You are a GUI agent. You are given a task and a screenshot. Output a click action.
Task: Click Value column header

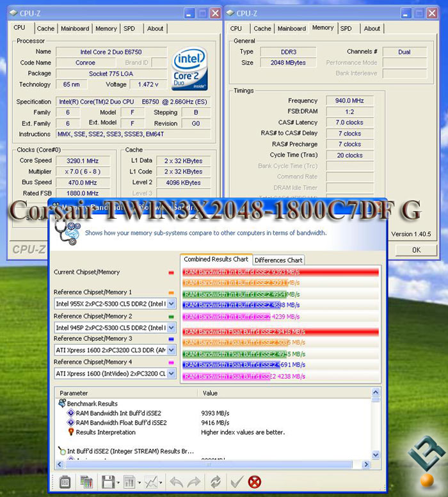[284, 393]
